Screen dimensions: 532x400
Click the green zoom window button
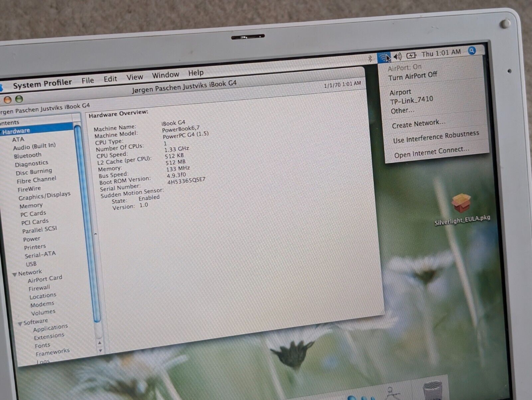tap(19, 99)
